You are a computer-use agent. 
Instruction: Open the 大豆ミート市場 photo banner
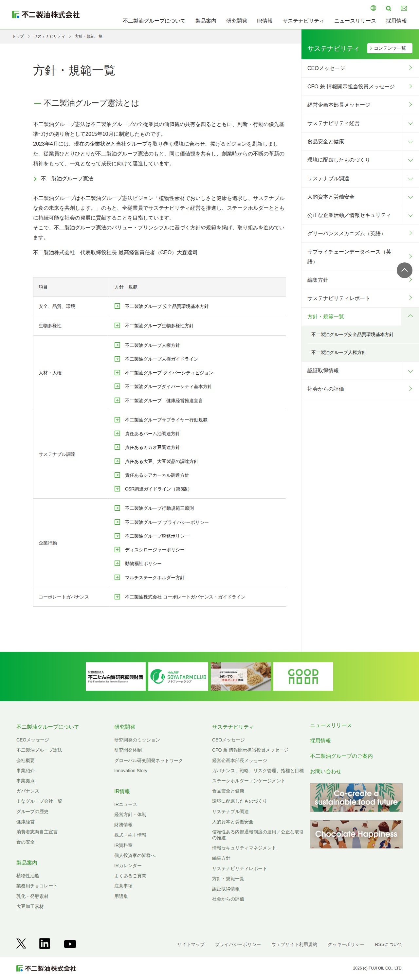pyautogui.click(x=241, y=676)
